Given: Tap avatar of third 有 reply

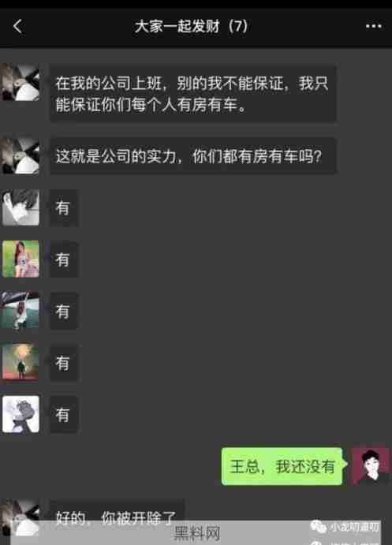Looking at the screenshot, I should coord(21,311).
